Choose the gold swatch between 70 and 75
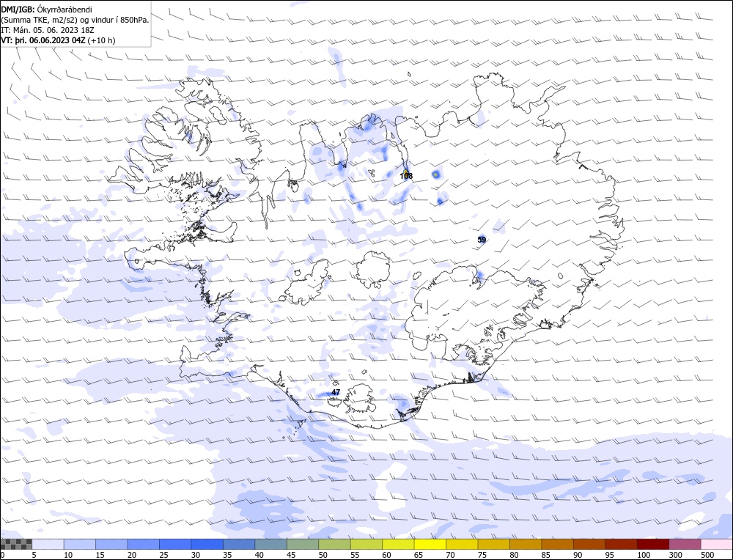 [x=462, y=544]
